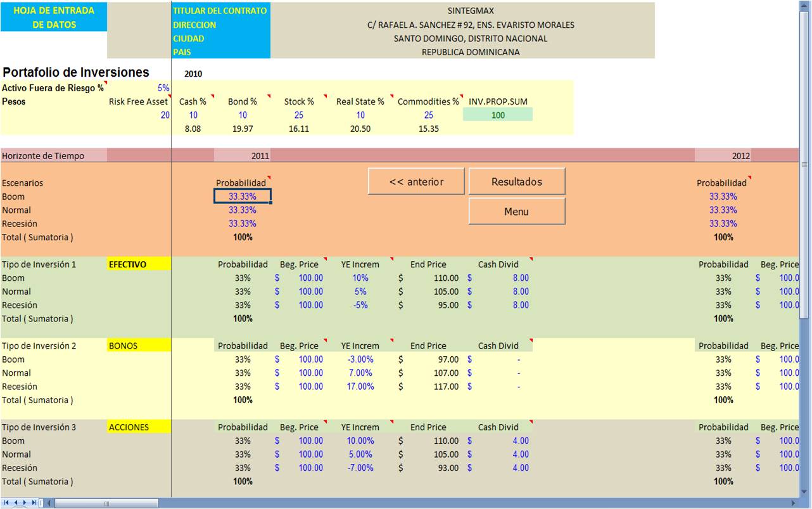Viewport: 812px width, 509px height.
Task: Click the vertical scrollbar up arrow
Action: pyautogui.click(x=806, y=6)
